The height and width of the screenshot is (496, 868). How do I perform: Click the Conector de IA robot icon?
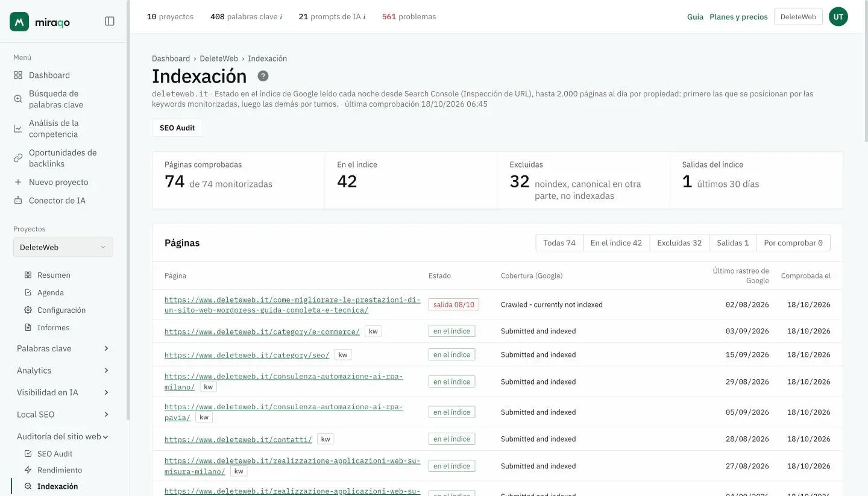point(18,201)
